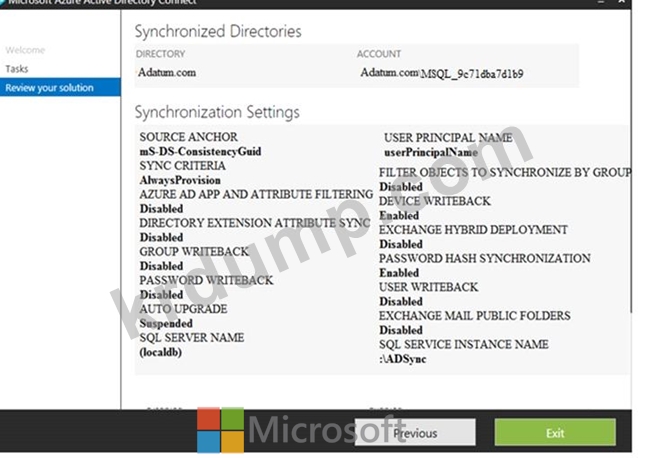Image resolution: width=648 pixels, height=458 pixels.
Task: Click Disabled under GROUP WRITEBACK
Action: coord(162,266)
